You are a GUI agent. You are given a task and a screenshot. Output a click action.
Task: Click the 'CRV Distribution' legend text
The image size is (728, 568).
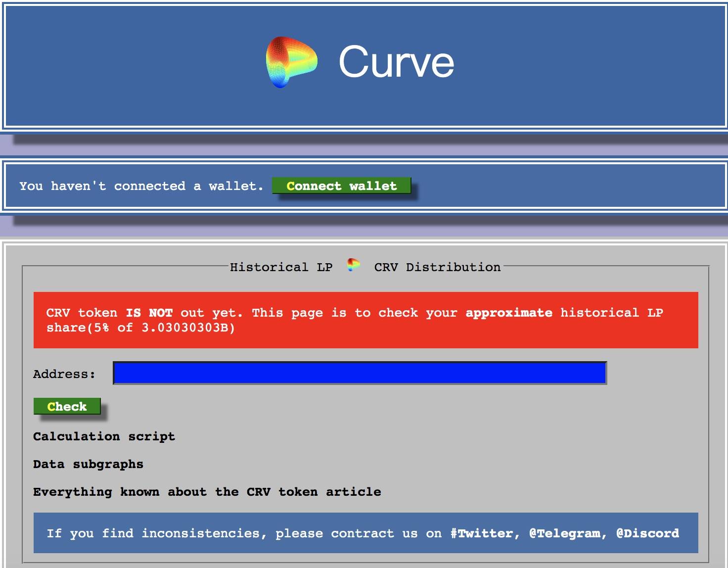click(x=437, y=267)
